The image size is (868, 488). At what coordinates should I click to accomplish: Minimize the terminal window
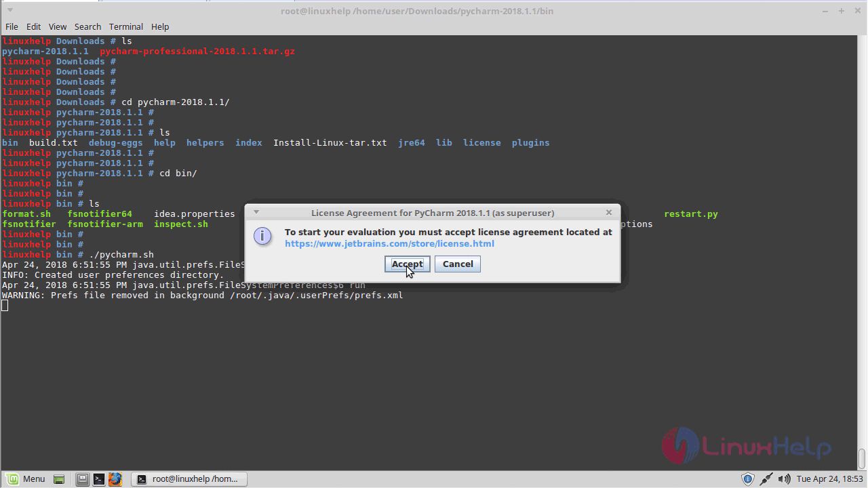[825, 10]
